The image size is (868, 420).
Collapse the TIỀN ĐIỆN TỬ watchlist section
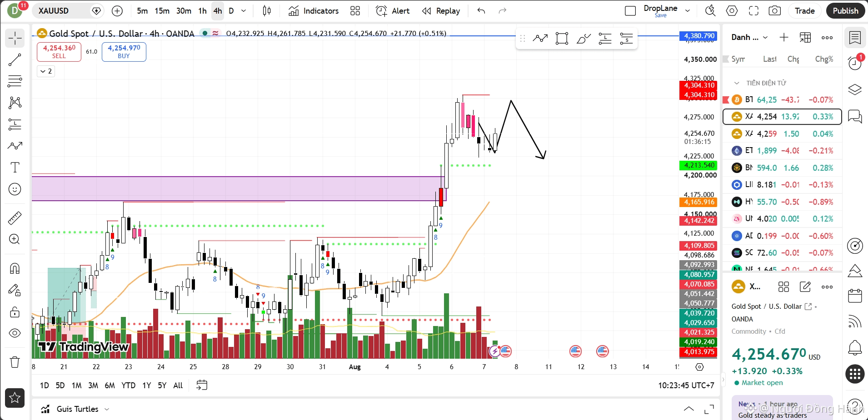[737, 83]
